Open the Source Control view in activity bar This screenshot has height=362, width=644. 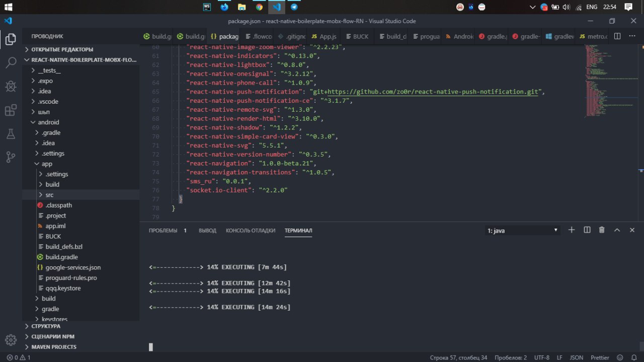[x=10, y=158]
